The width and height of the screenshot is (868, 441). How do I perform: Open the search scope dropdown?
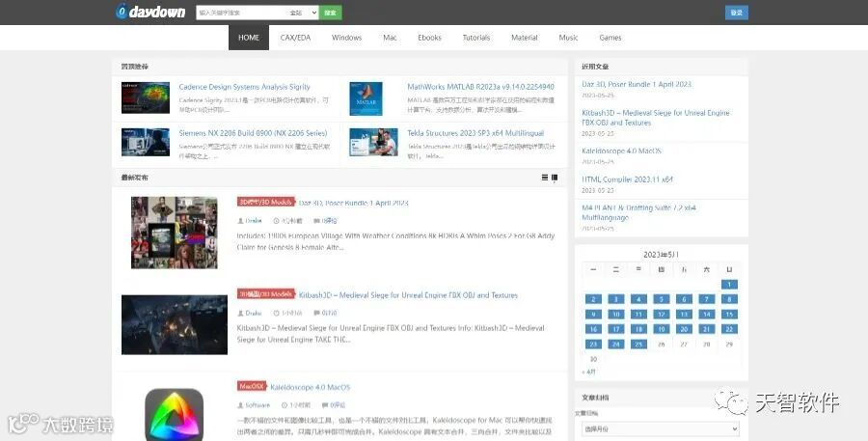pos(303,13)
